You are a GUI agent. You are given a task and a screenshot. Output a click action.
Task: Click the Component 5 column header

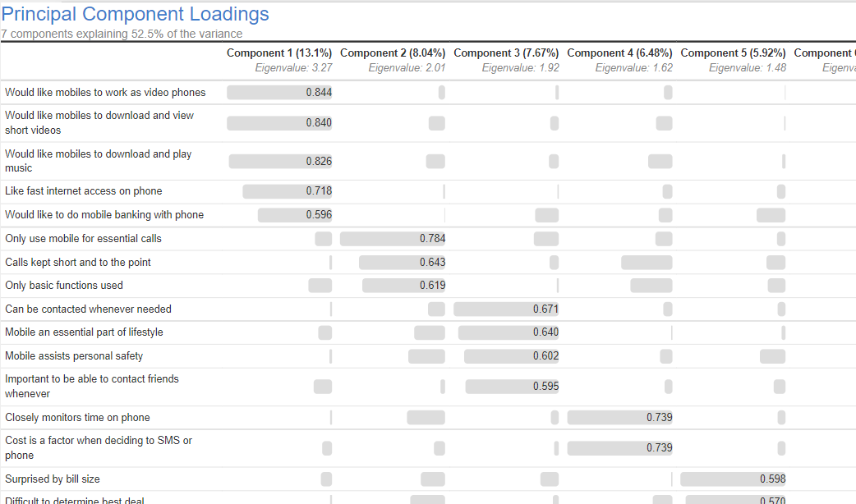point(733,53)
